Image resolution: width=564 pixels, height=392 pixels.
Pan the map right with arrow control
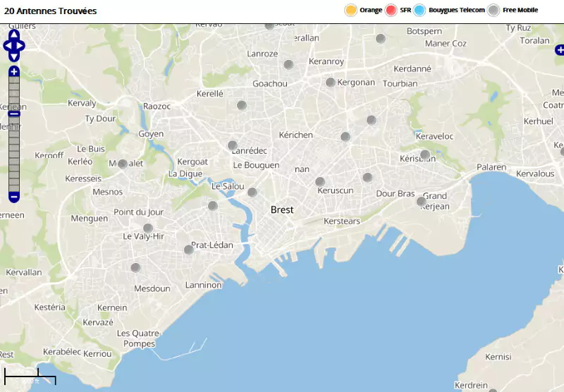click(21, 46)
